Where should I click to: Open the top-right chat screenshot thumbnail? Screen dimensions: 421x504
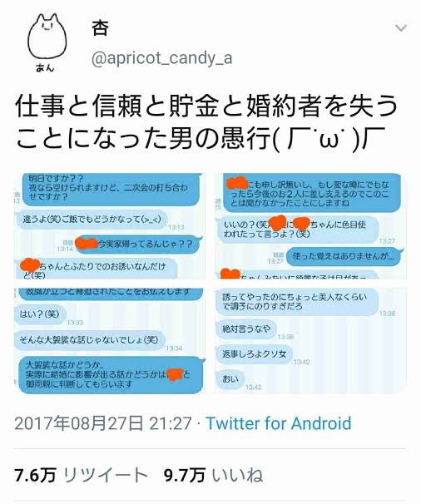(x=310, y=226)
